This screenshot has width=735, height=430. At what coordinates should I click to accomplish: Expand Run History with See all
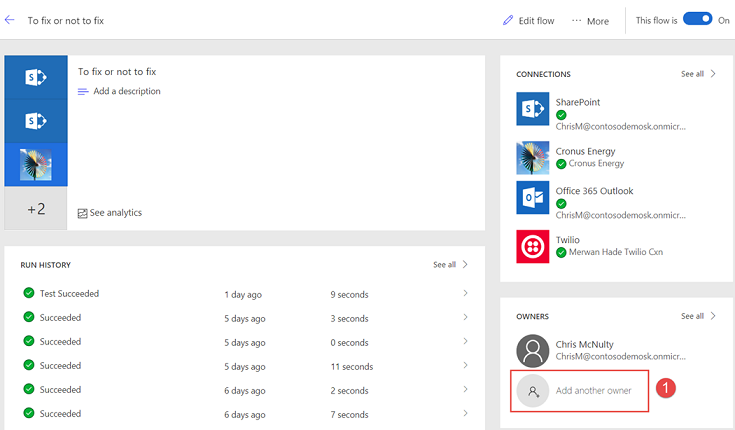(450, 265)
